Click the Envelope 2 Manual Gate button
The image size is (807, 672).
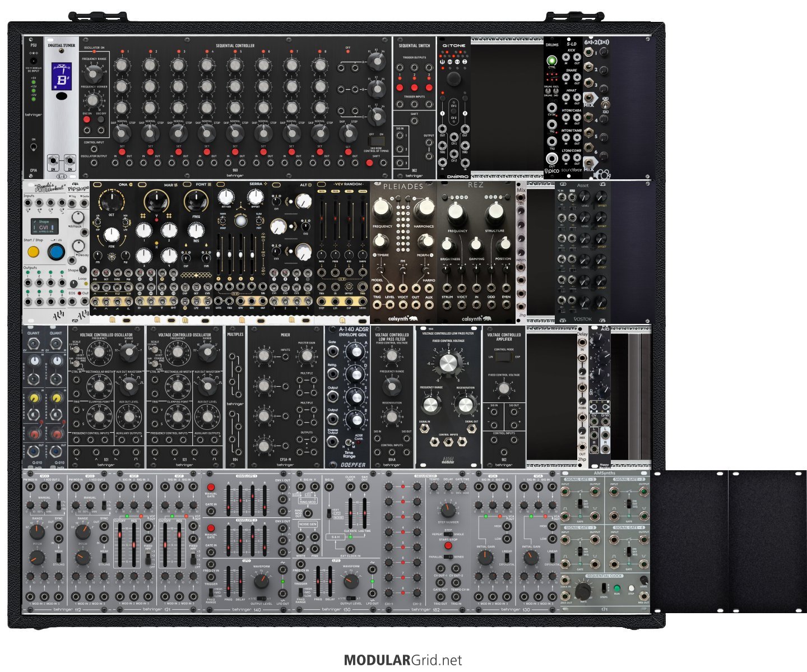[x=211, y=528]
